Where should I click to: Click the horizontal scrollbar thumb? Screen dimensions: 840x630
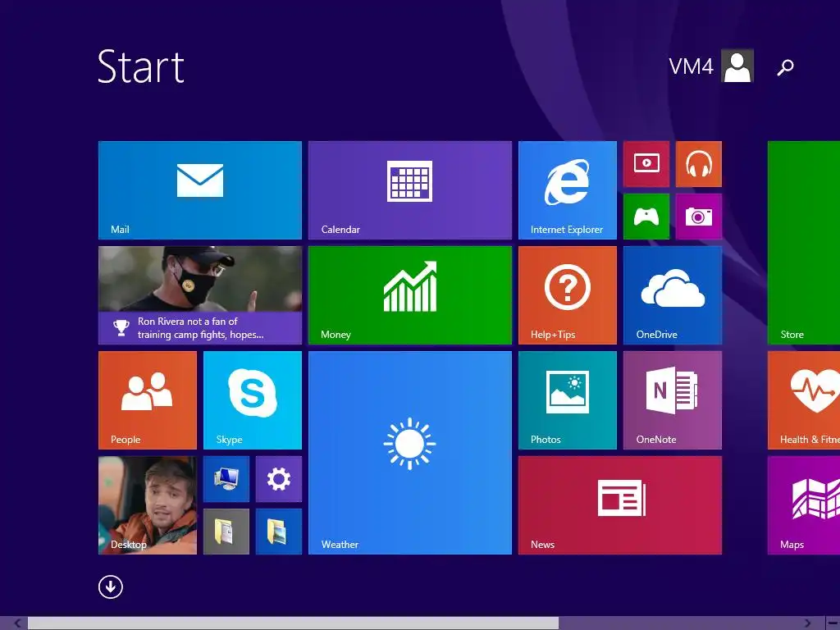(x=293, y=623)
